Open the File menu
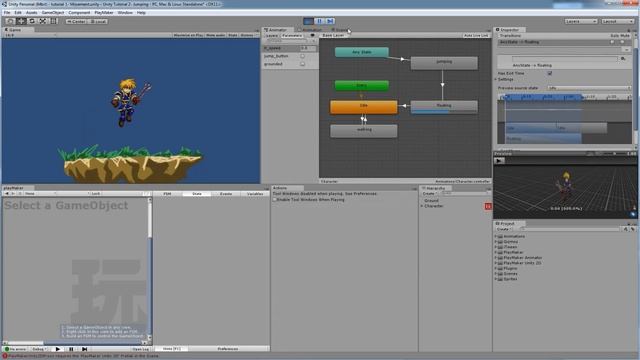The width and height of the screenshot is (640, 360). [7, 13]
